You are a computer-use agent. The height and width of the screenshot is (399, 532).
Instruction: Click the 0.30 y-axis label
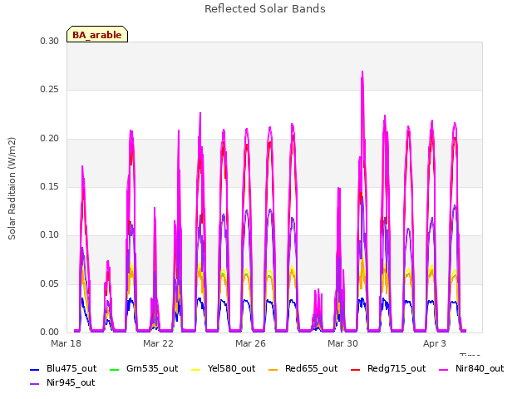pos(50,41)
